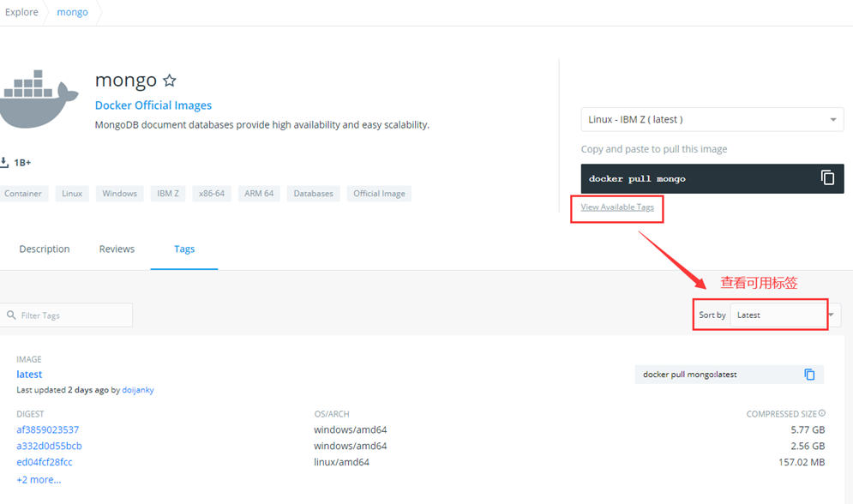Open digest a332d0d55bcb
Screen dimensions: 853x504
click(49, 446)
